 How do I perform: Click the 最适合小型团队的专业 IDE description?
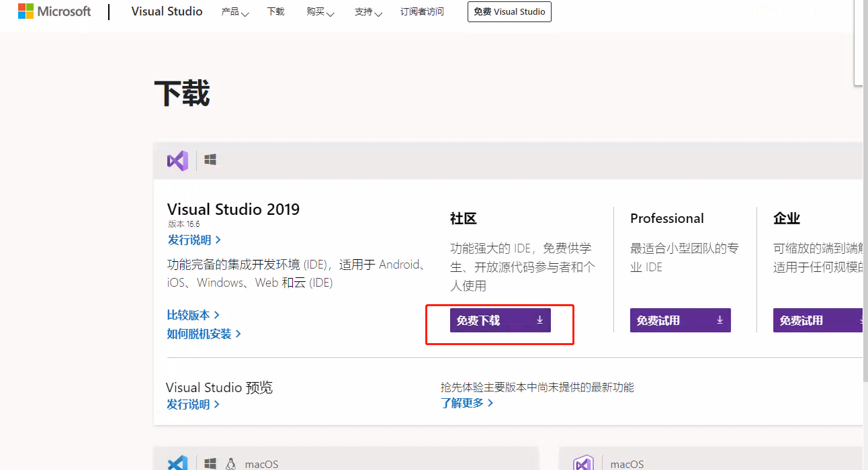click(x=685, y=257)
